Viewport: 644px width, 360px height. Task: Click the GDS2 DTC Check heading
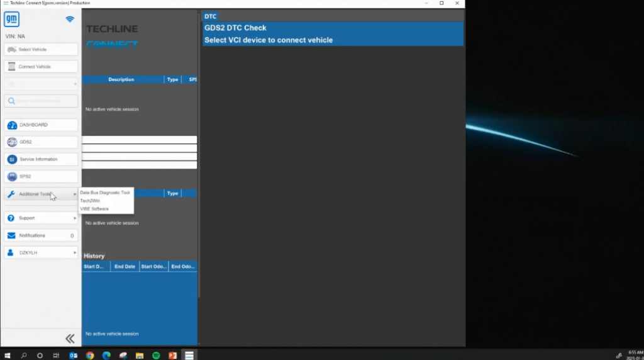(235, 28)
